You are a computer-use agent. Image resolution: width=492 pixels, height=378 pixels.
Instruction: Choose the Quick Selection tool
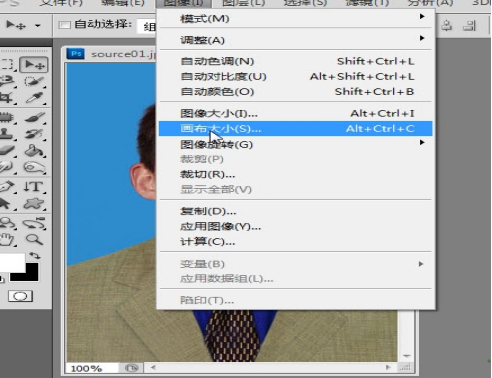[x=34, y=81]
